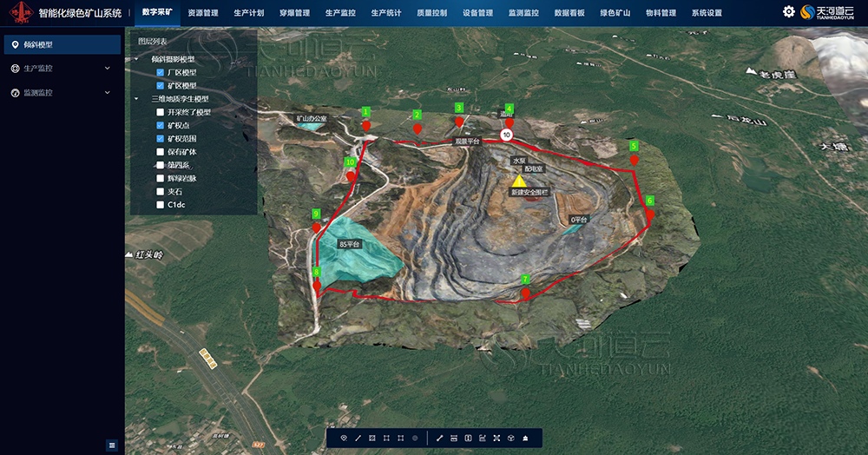Viewport: 868px width, 455px height.
Task: Open the 数据看板 top menu tab
Action: click(x=569, y=13)
